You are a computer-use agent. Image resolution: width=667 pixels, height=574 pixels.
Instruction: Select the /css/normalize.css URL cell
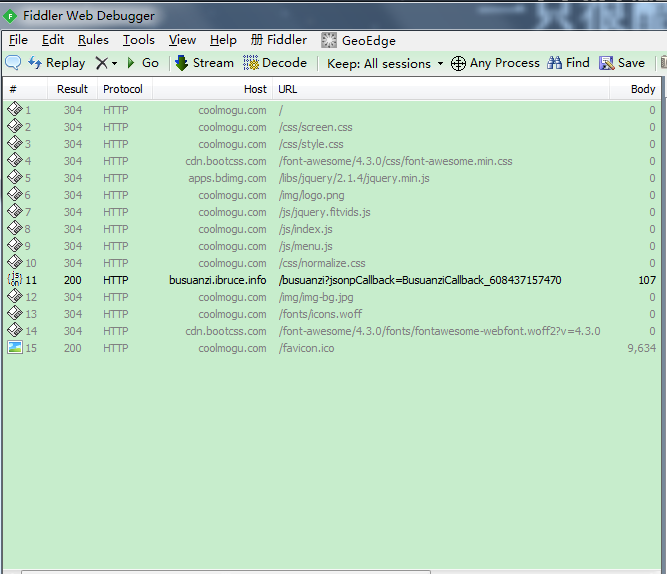(322, 263)
